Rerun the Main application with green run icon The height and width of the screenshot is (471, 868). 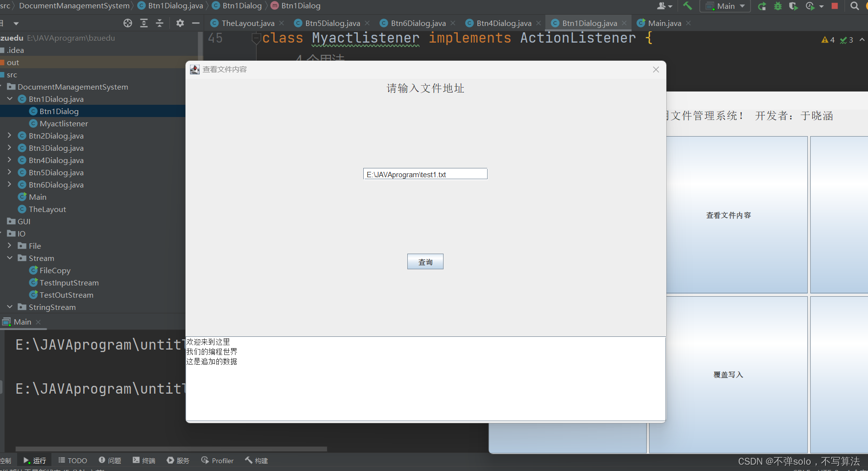tap(762, 6)
